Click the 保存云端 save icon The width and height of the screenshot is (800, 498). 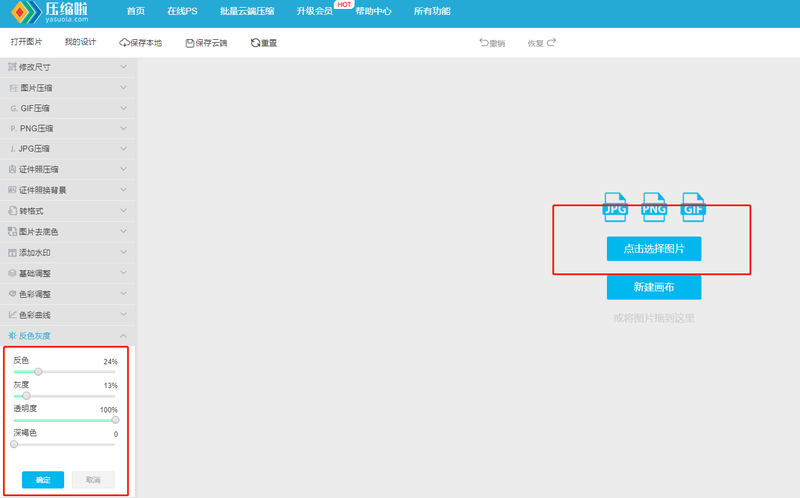point(190,43)
